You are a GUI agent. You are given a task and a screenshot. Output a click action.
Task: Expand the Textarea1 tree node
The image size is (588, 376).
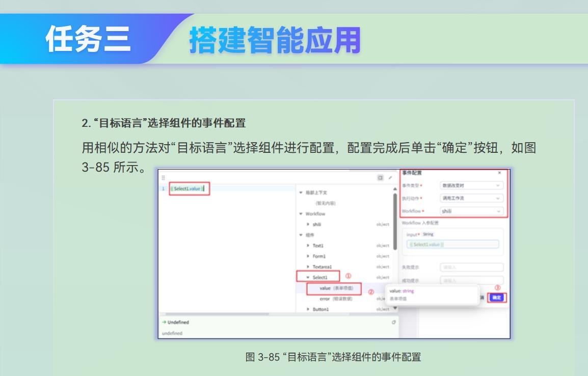(308, 266)
